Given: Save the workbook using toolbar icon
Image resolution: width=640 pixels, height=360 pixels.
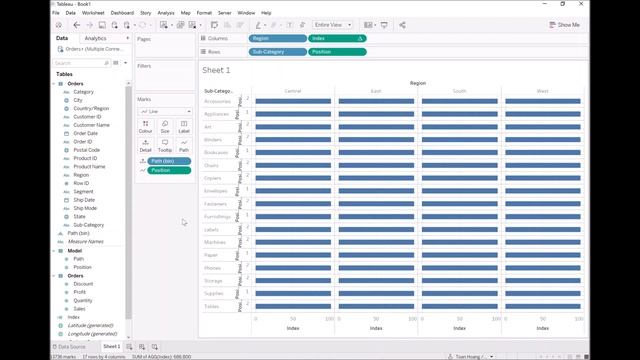Looking at the screenshot, I should pos(102,25).
